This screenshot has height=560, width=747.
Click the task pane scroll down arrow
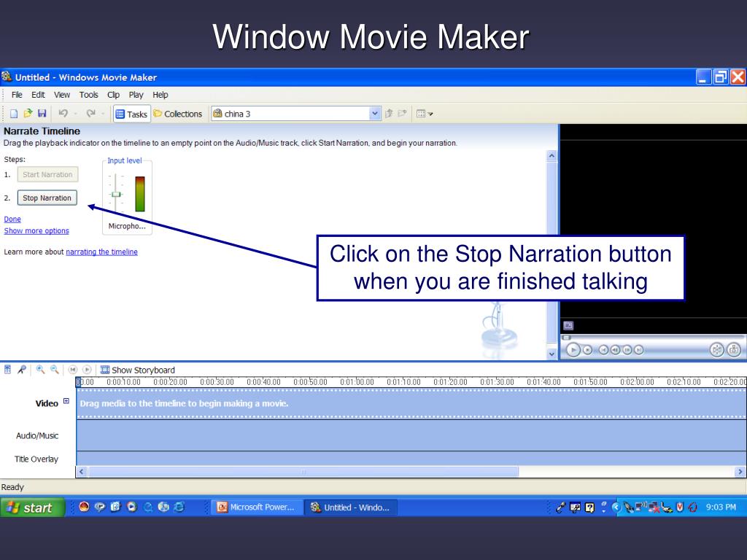click(551, 354)
